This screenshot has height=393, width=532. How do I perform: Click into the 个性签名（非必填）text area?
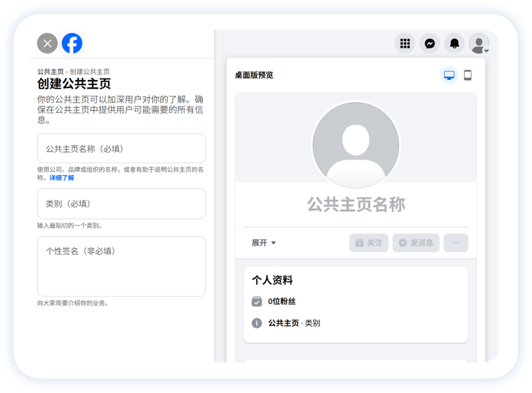click(x=121, y=266)
